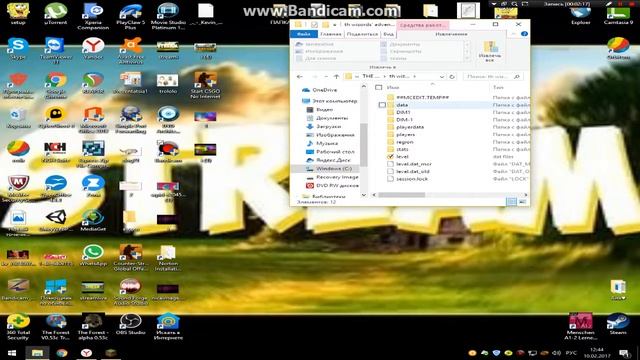
Task: Select the playerdata folder in the list
Action: tap(410, 127)
